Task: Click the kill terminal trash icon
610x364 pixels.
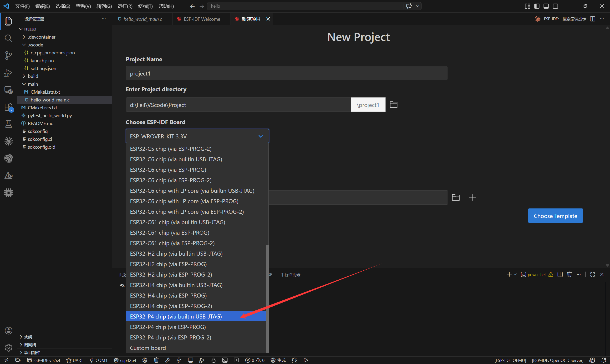Action: (569, 274)
